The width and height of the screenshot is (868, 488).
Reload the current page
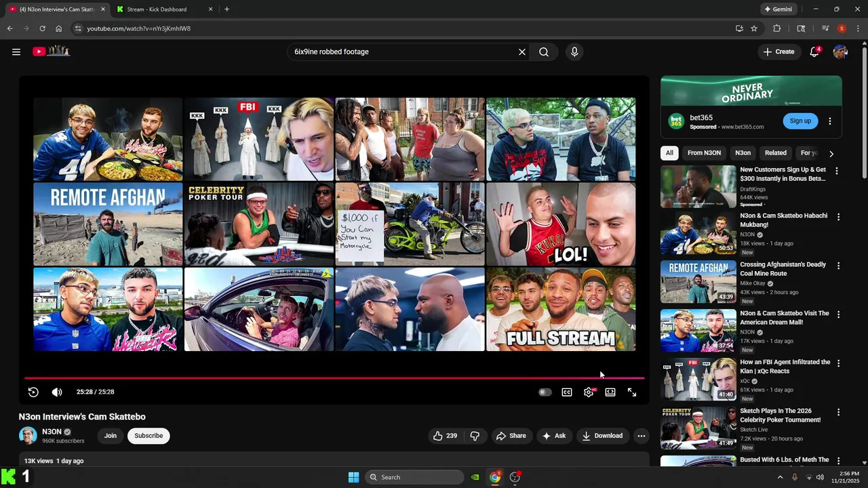coord(42,28)
